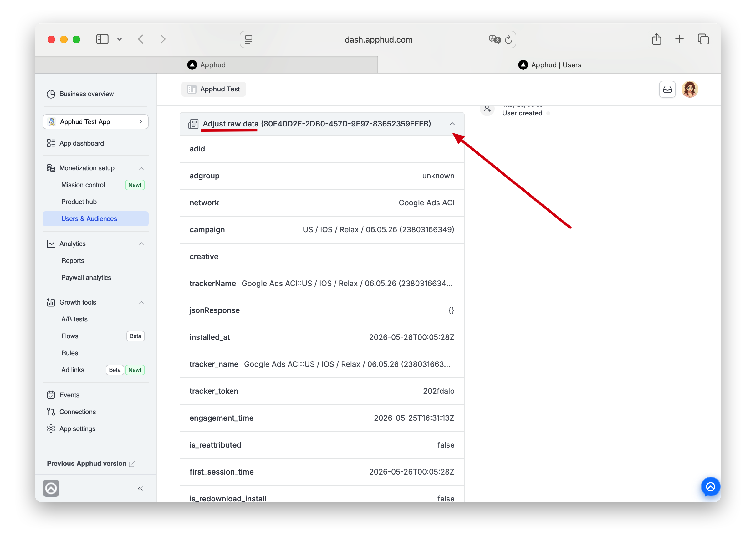756x549 pixels.
Task: Open Previous Apphud version link
Action: (x=91, y=464)
